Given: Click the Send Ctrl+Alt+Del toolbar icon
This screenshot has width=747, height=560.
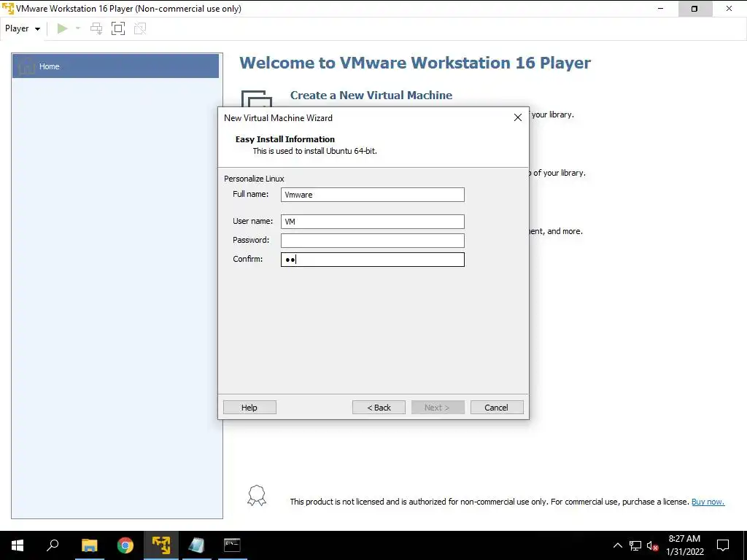Looking at the screenshot, I should point(96,28).
